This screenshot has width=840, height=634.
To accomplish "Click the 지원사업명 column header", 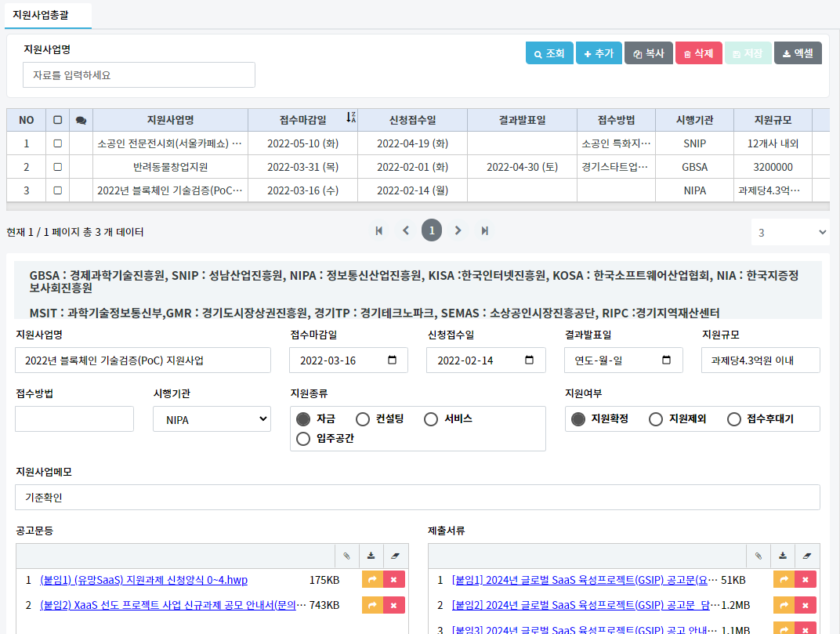I will 170,120.
